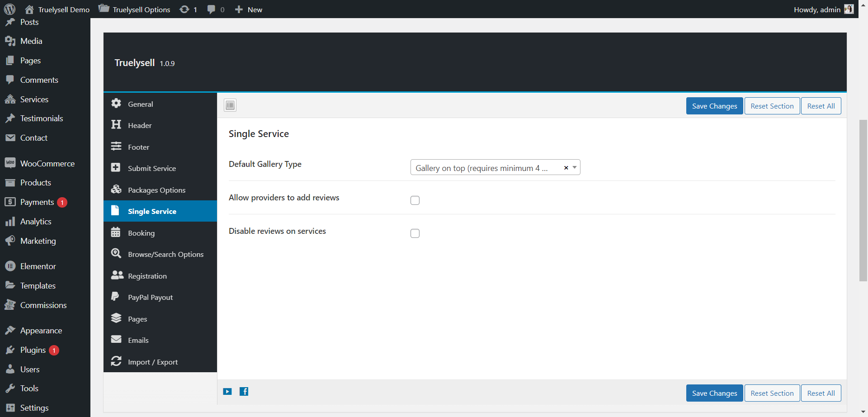Click the top Reset All button
Viewport: 868px width, 417px height.
point(821,106)
